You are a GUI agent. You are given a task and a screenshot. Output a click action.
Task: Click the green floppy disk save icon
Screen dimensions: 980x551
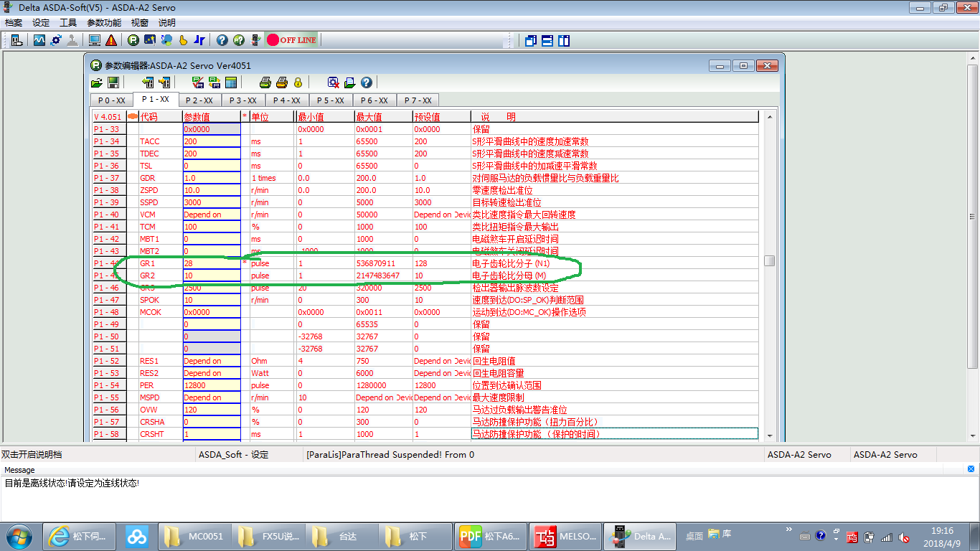[113, 83]
